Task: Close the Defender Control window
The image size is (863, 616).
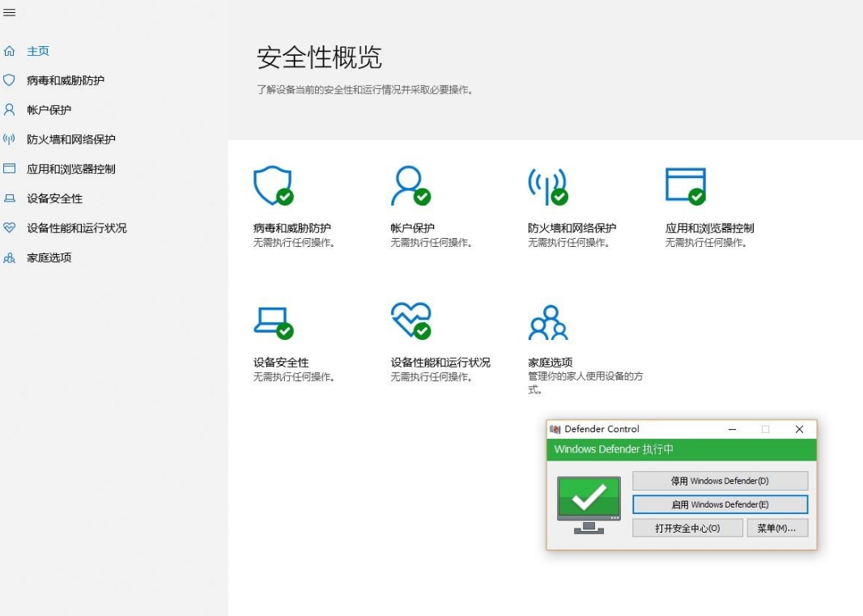Action: click(x=799, y=429)
